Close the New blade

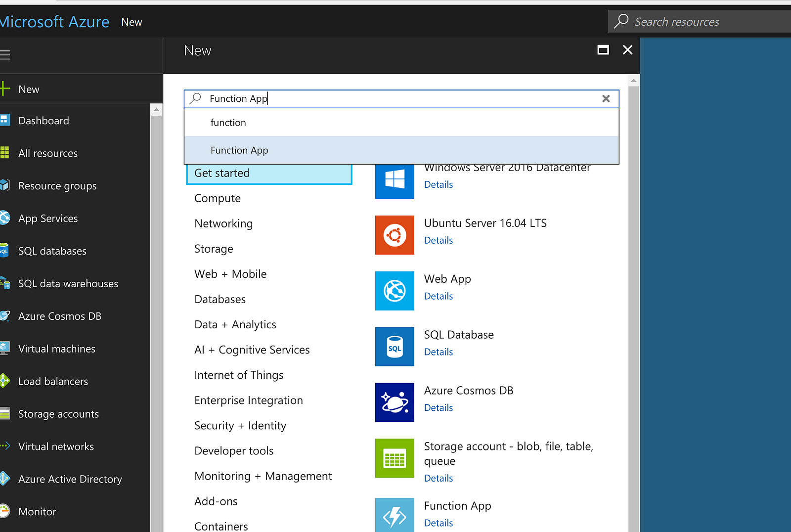627,50
